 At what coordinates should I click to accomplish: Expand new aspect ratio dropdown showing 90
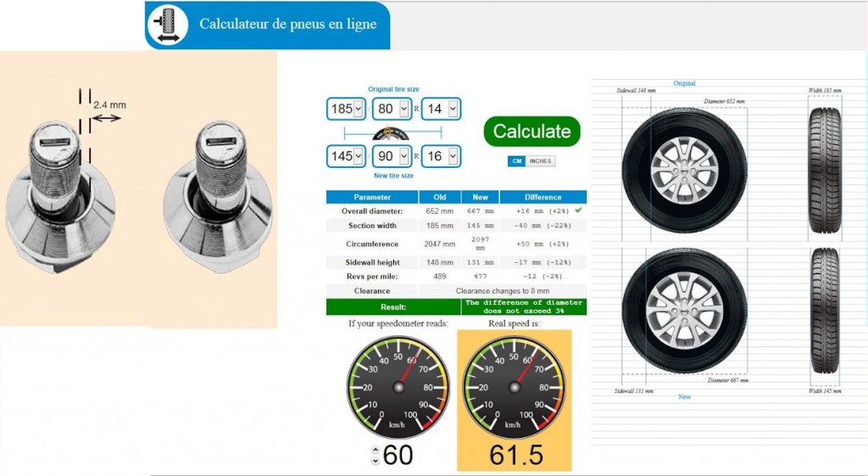point(393,156)
